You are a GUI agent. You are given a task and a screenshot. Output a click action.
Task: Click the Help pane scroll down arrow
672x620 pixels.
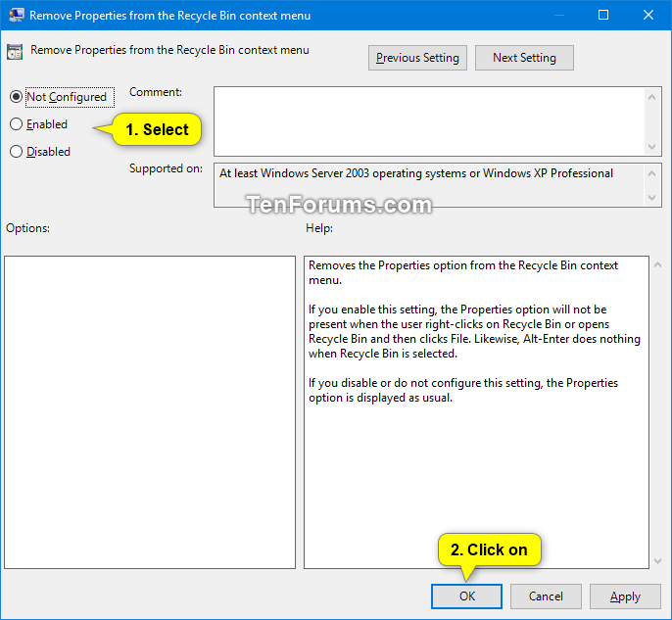[657, 561]
